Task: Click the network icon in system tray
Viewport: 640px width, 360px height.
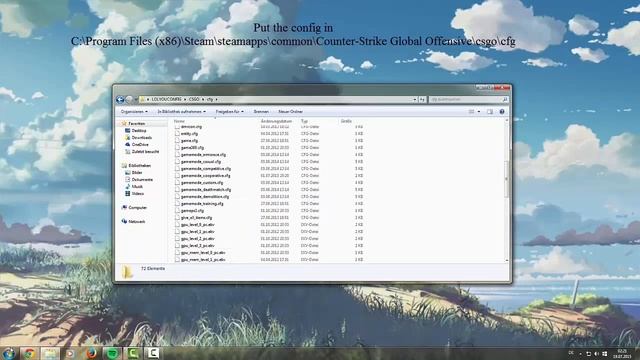Action: coord(589,353)
